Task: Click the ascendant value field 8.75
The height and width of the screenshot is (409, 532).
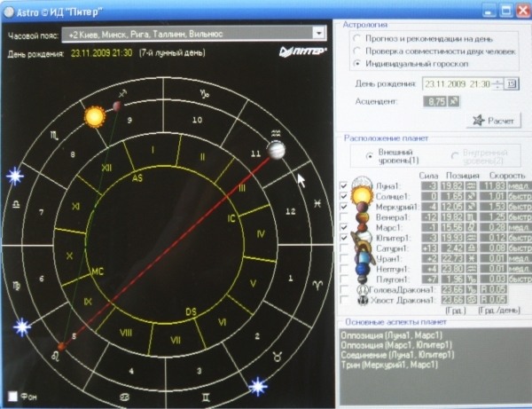Action: [435, 101]
